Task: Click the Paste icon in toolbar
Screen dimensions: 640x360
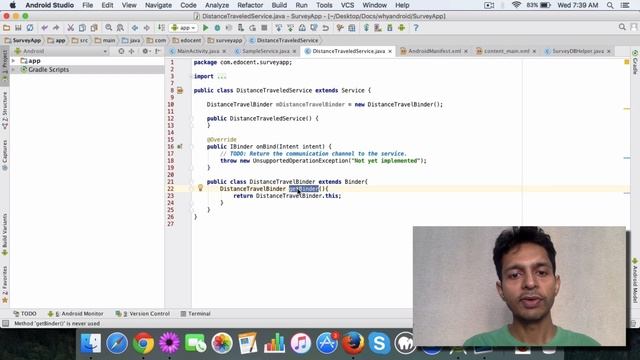Action: pyautogui.click(x=94, y=28)
